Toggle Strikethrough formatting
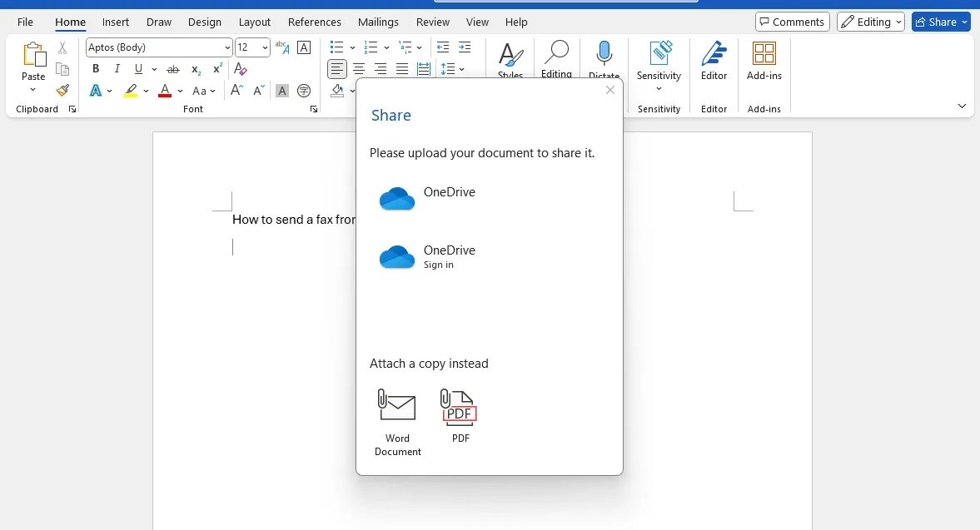 [173, 69]
